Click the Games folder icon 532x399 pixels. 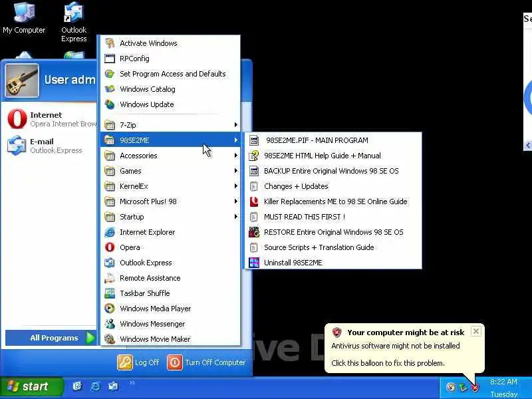[x=110, y=171]
